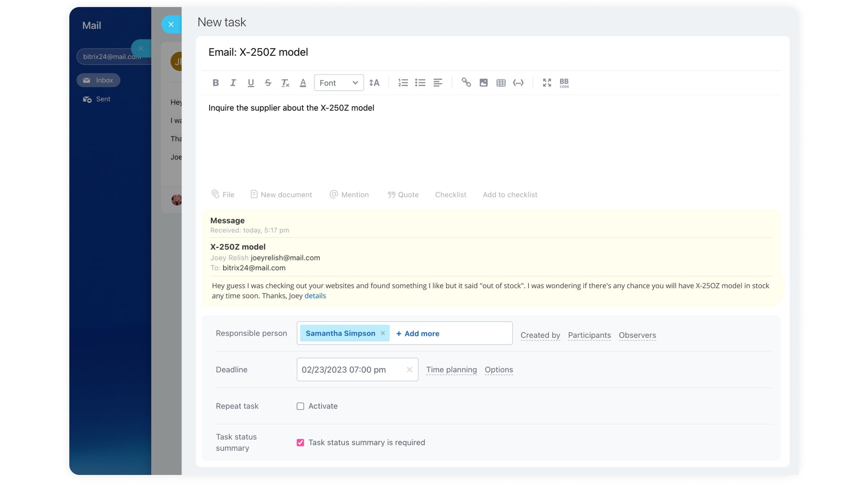The height and width of the screenshot is (491, 868).
Task: Open the Font dropdown
Action: coord(339,83)
